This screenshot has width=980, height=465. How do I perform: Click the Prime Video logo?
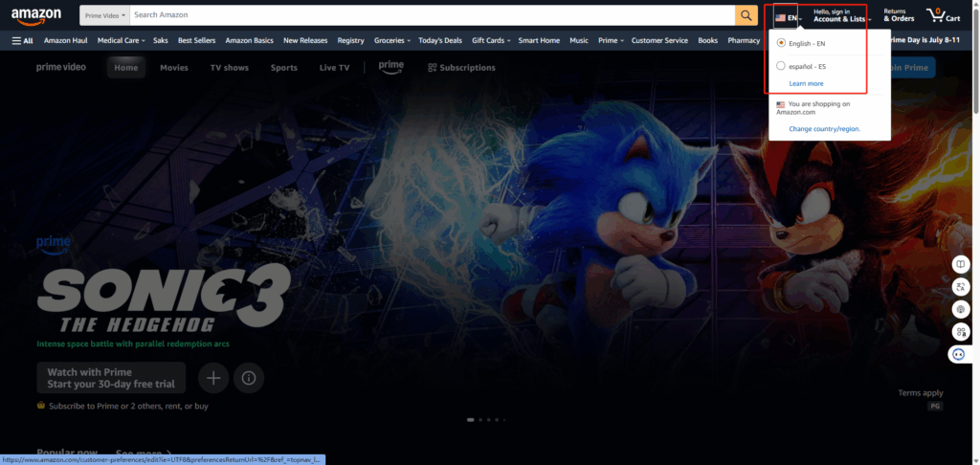pos(60,67)
